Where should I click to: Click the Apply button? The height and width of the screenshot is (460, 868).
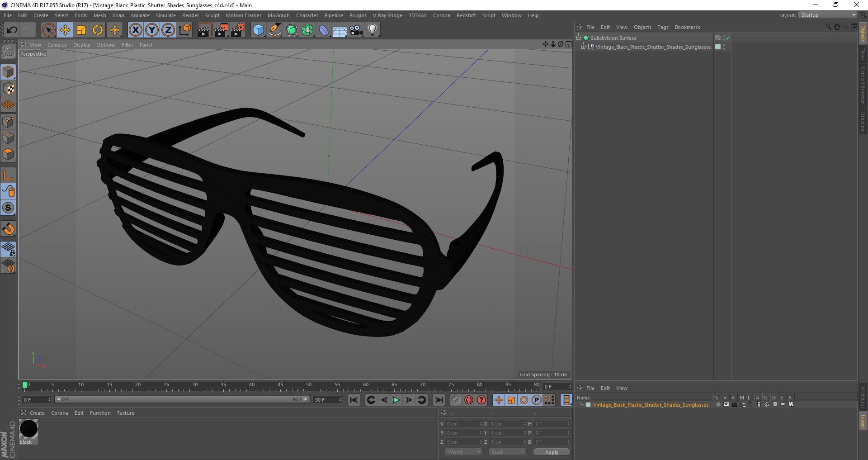pos(552,452)
